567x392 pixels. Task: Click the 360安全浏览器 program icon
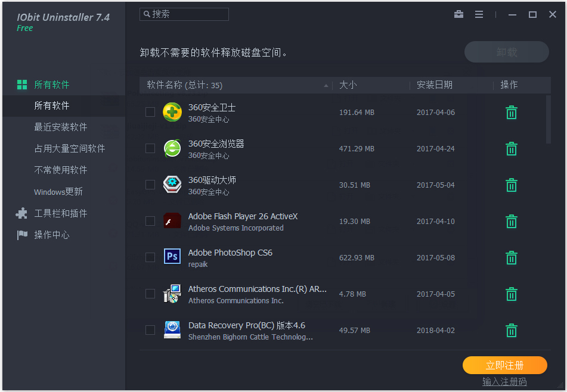(172, 148)
